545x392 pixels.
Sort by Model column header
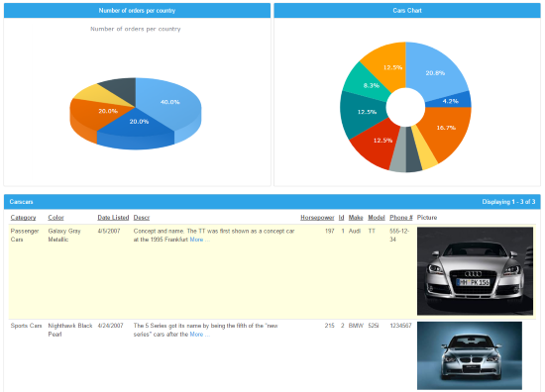[x=377, y=218]
